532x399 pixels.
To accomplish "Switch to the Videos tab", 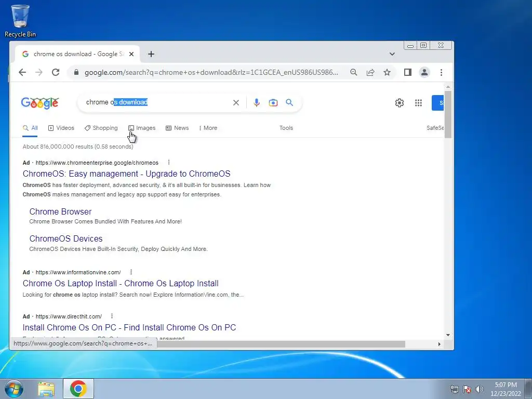I will 61,128.
